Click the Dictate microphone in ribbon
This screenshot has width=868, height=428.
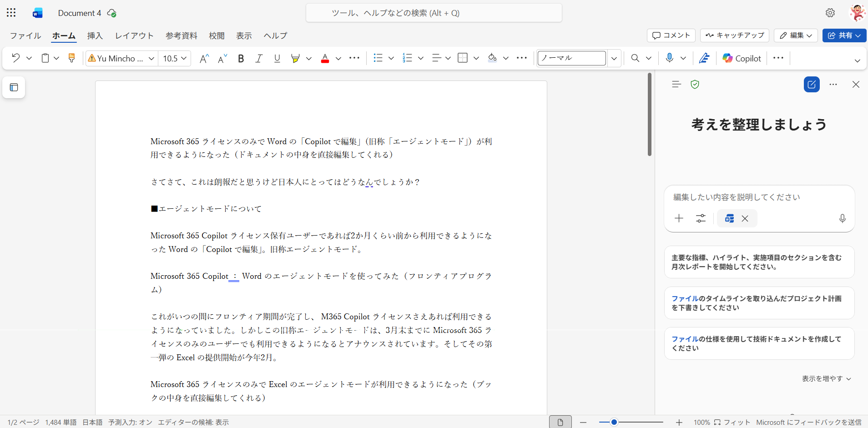669,58
